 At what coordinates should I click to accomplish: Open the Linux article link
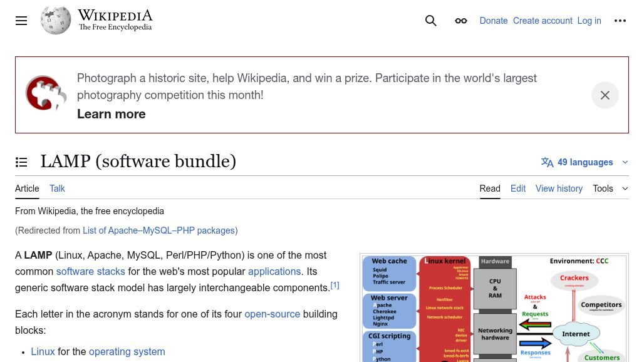(x=43, y=351)
